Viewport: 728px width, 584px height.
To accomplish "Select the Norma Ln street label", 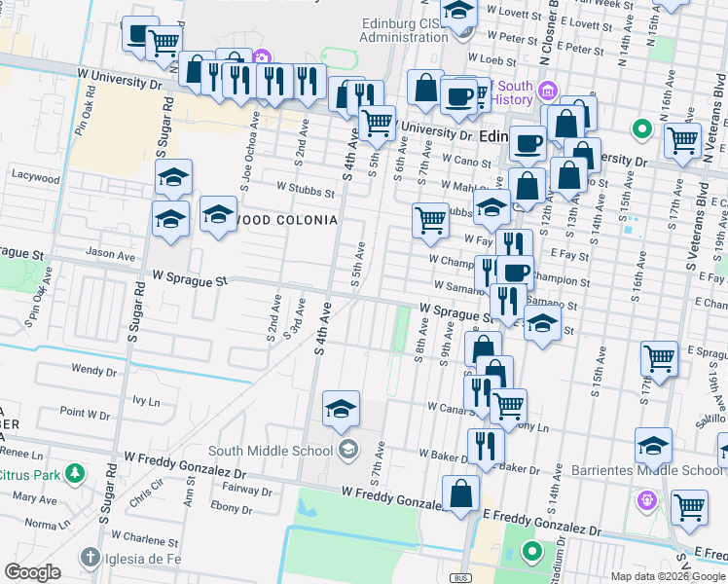I will (x=48, y=524).
